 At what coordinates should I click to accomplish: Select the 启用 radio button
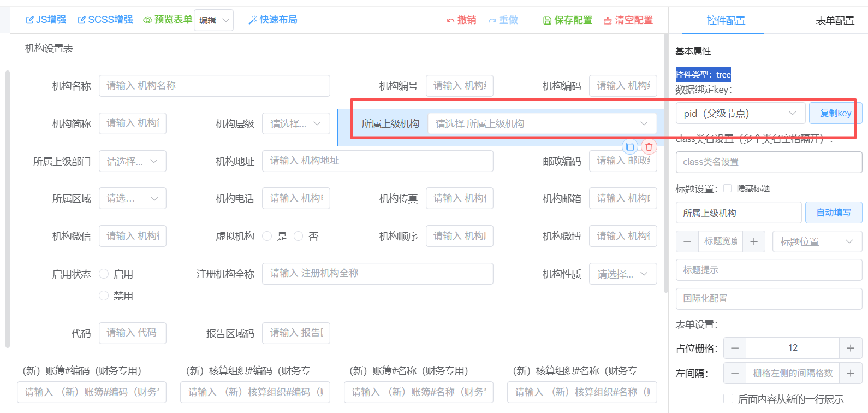(x=104, y=274)
